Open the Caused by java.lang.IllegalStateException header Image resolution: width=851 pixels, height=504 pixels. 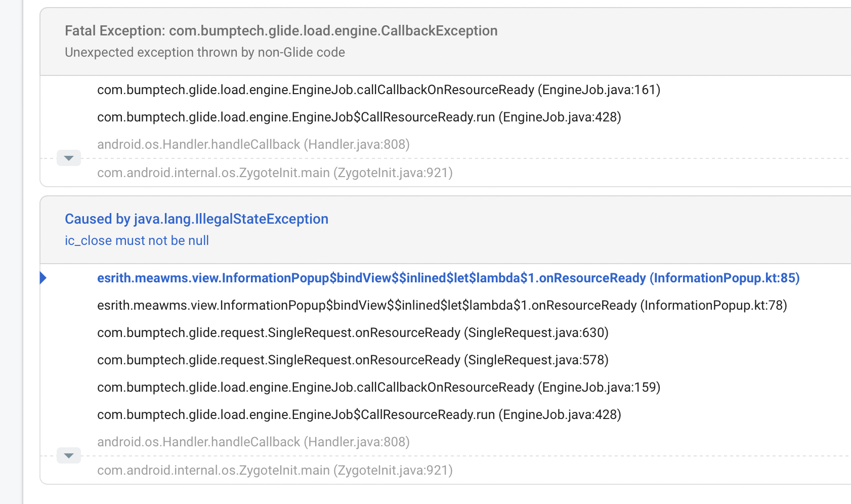click(x=196, y=219)
